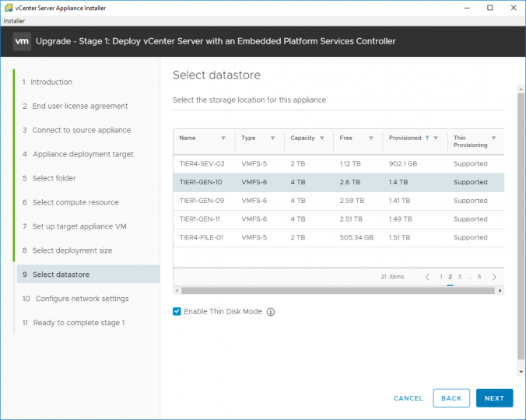Viewport: 526px width, 420px height.
Task: Filter the Thin Provisioning column
Action: click(x=494, y=138)
